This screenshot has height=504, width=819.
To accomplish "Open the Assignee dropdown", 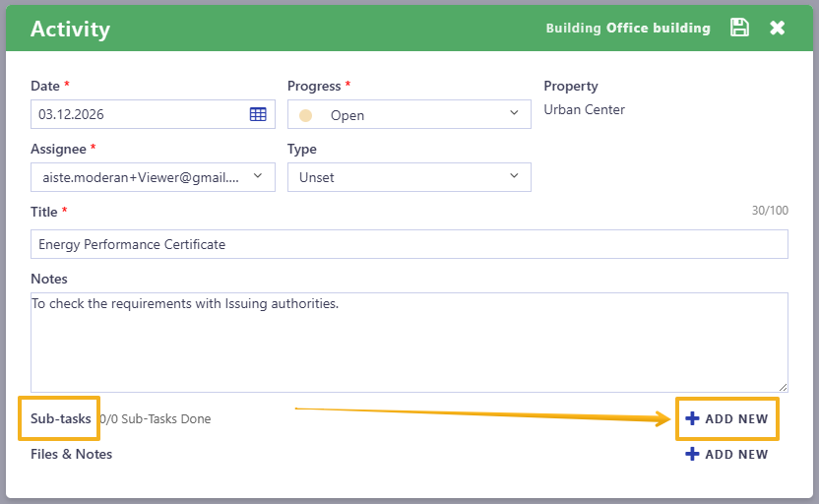I will pos(153,177).
